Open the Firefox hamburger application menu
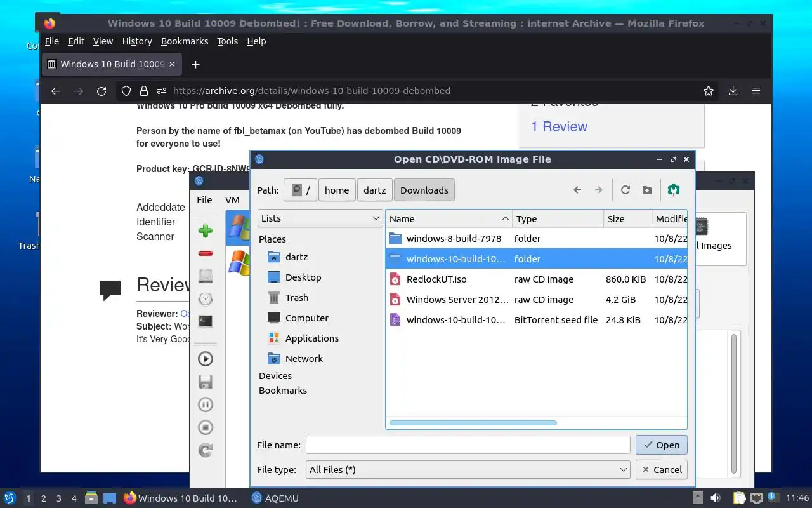Viewport: 812px width, 508px height. click(x=756, y=91)
